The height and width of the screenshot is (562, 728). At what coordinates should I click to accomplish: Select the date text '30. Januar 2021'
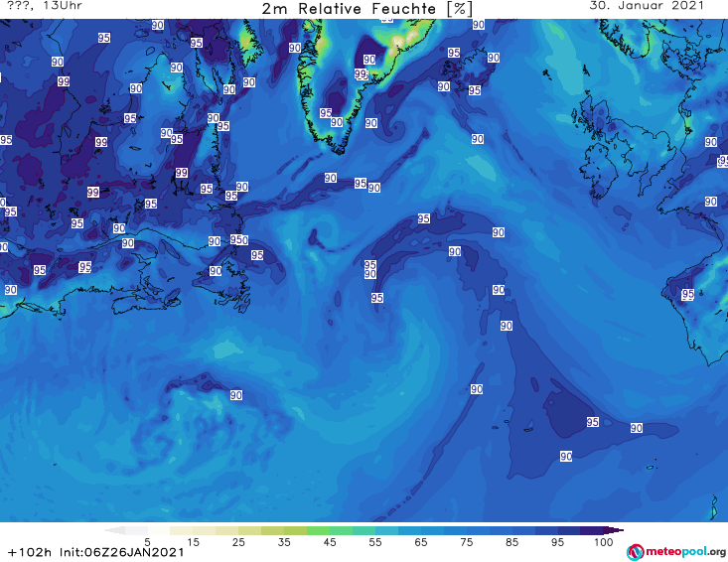(x=647, y=6)
